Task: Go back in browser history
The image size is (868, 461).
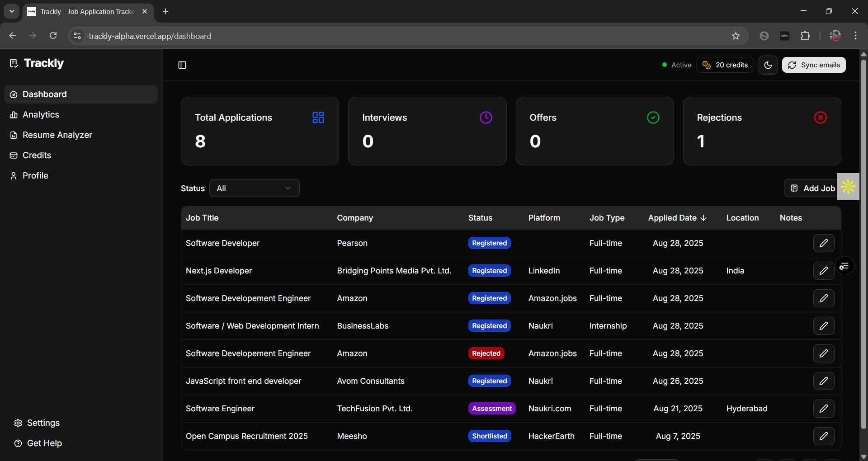Action: click(13, 36)
